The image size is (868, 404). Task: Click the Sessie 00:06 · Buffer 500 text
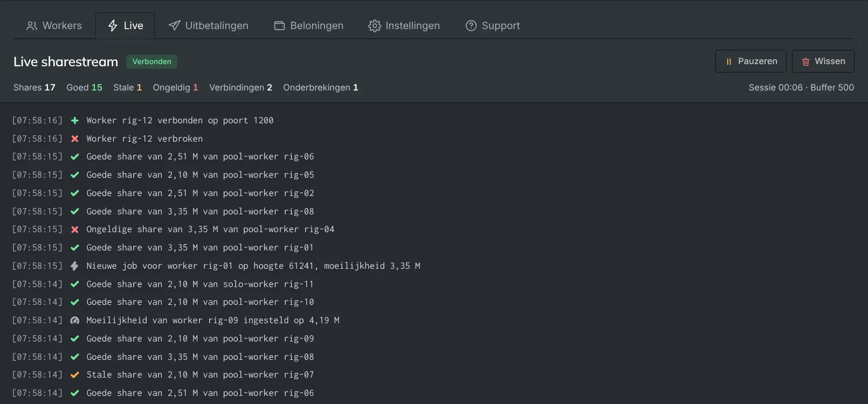click(801, 87)
